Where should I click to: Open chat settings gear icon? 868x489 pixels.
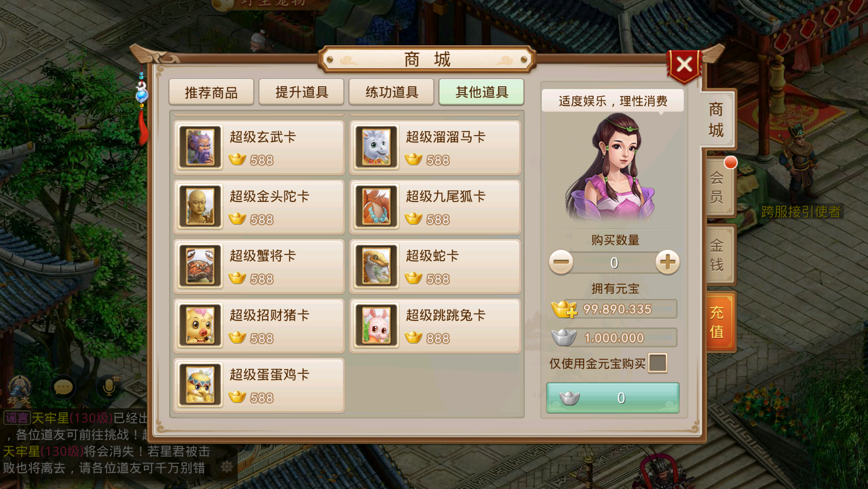[x=226, y=466]
